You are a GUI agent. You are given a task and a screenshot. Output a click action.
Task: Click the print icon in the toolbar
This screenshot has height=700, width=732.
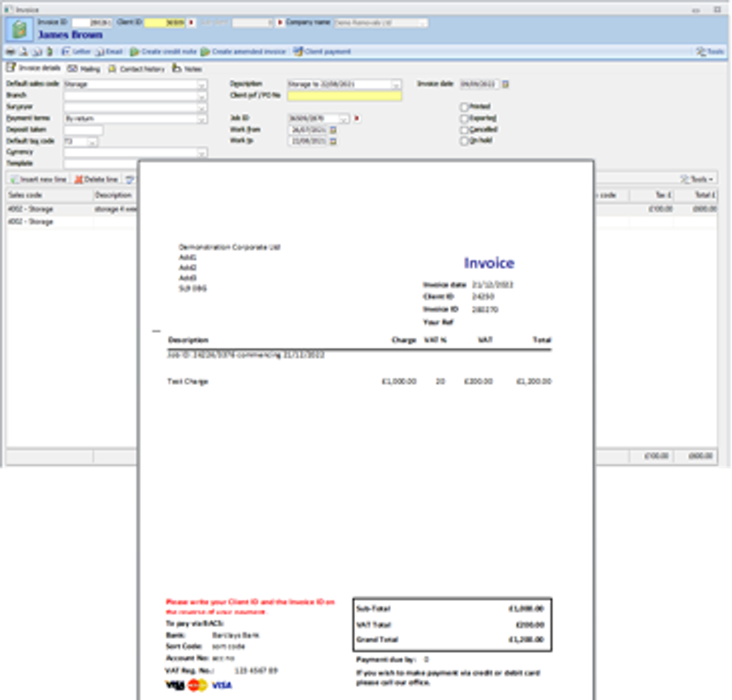(x=10, y=52)
